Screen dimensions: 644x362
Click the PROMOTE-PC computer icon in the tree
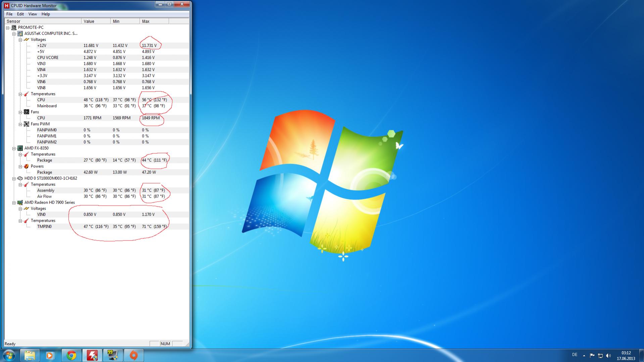tap(14, 28)
